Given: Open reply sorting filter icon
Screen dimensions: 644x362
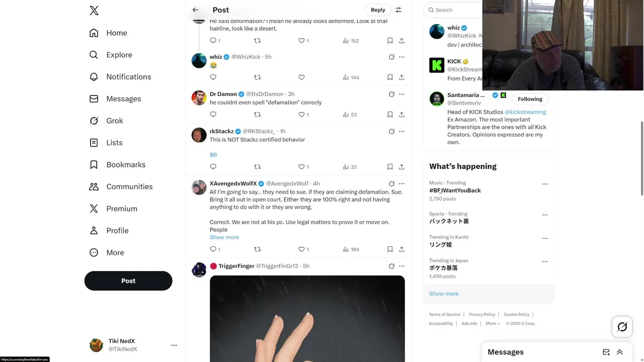Looking at the screenshot, I should click(398, 10).
